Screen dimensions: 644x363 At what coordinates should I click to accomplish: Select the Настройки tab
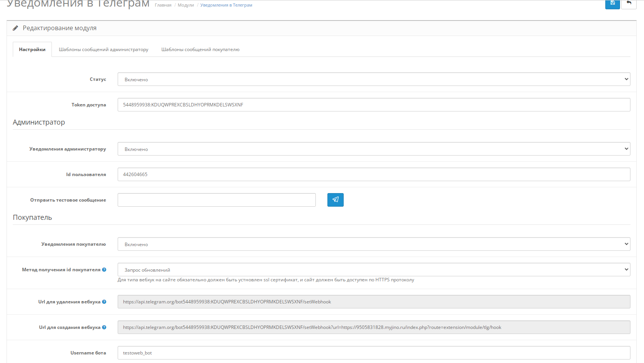coord(32,49)
